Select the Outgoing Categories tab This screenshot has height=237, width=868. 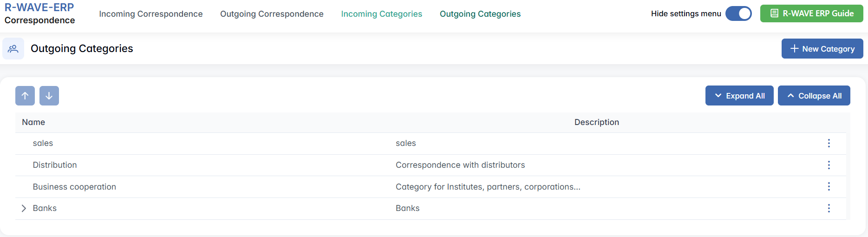pyautogui.click(x=480, y=14)
